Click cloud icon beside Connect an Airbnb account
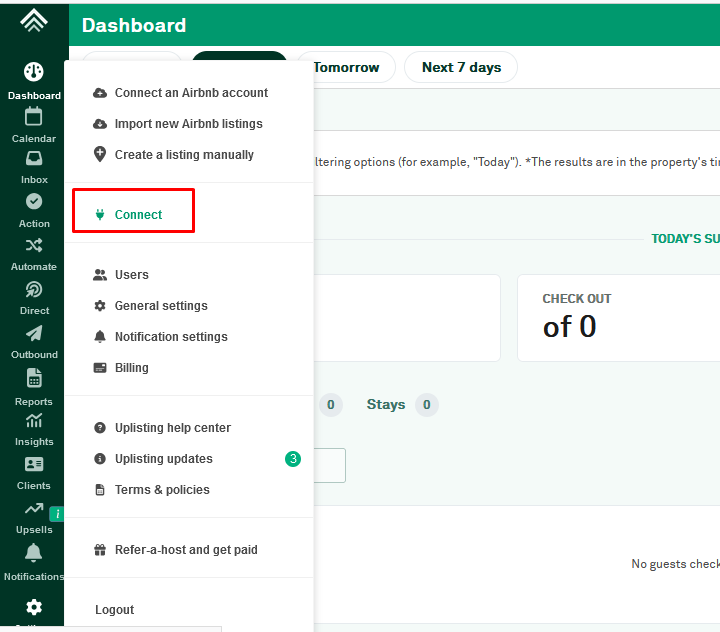 coord(100,93)
